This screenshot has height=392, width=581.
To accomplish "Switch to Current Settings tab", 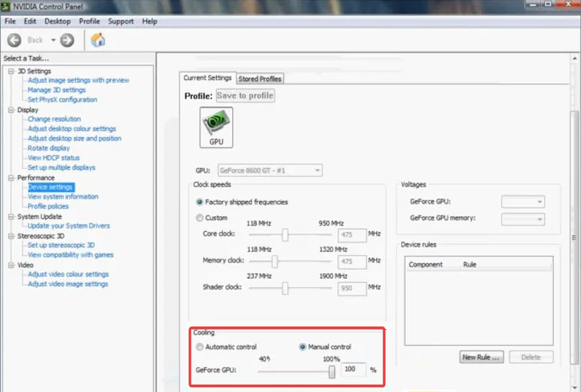I will (207, 78).
